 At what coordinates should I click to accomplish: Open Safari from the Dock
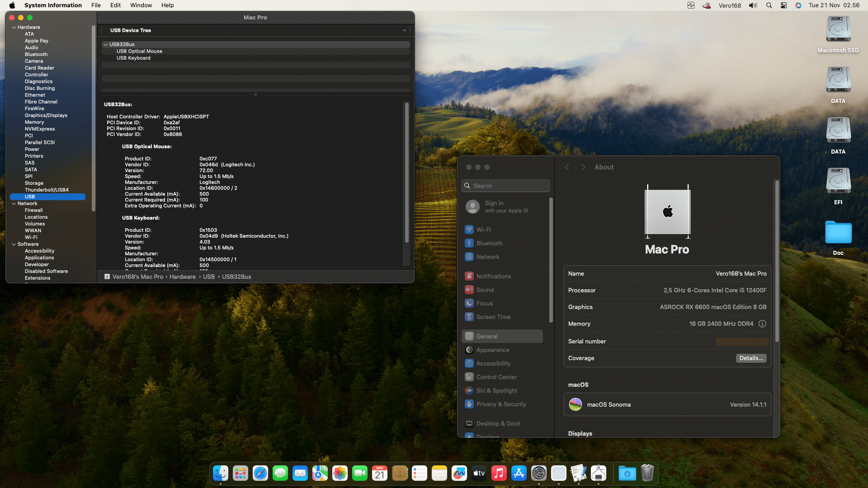(260, 473)
